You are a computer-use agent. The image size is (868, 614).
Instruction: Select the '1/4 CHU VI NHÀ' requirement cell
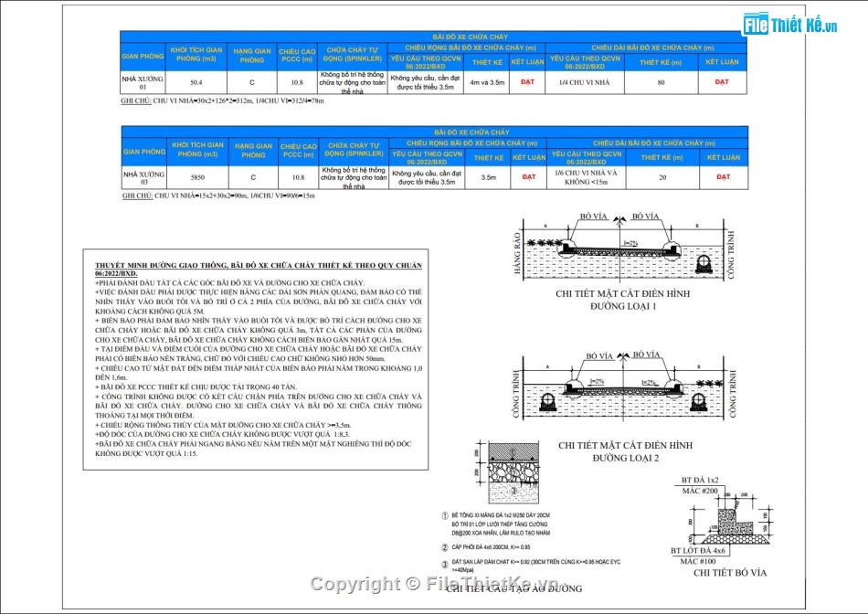click(x=585, y=82)
